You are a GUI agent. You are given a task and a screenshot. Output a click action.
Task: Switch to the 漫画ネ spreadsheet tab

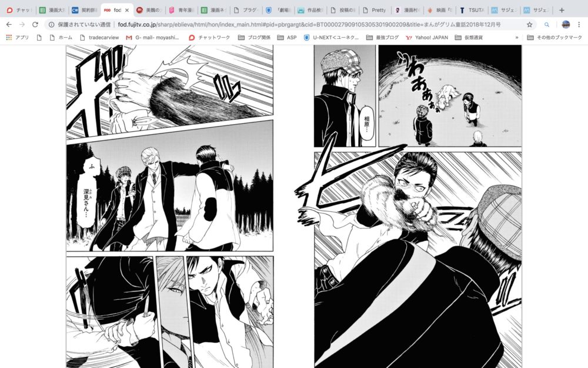214,10
